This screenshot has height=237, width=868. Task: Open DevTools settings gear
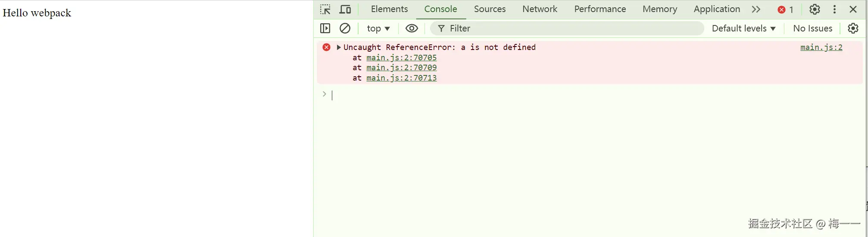(815, 9)
